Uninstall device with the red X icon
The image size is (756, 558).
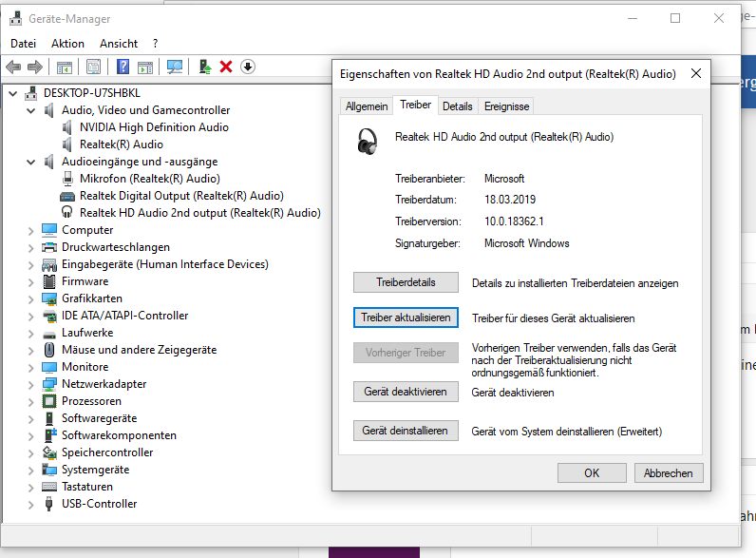[x=226, y=67]
